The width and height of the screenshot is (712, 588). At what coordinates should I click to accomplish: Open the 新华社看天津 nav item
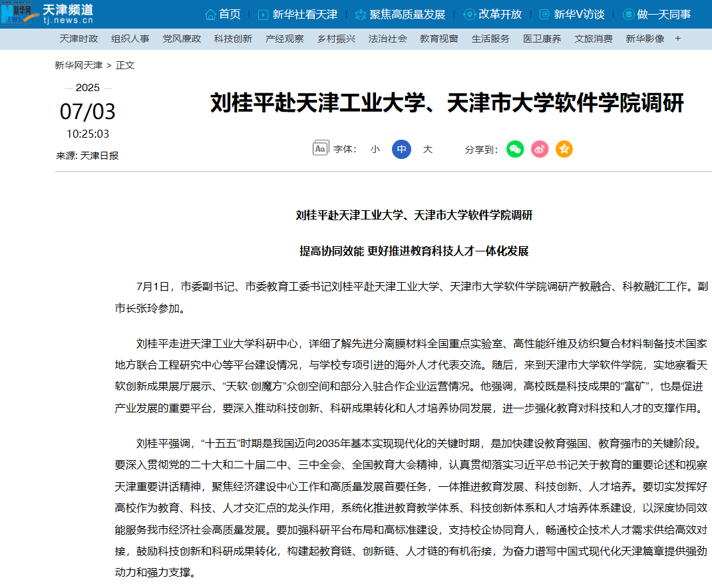click(x=305, y=15)
